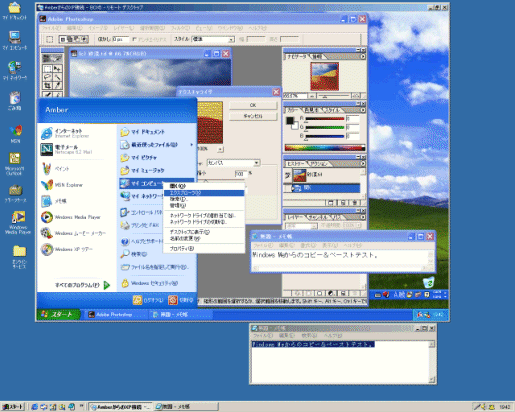Open Photoshop File menu
The height and width of the screenshot is (412, 515).
coord(51,28)
